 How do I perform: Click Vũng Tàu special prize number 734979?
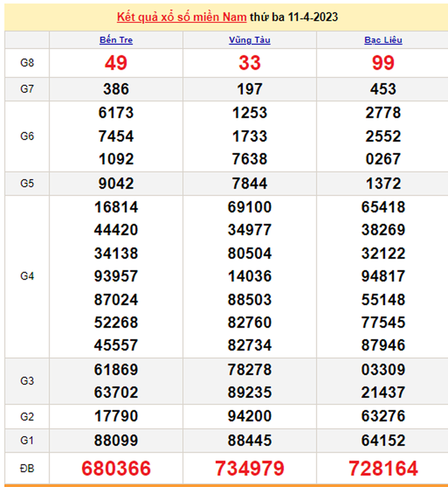[250, 468]
